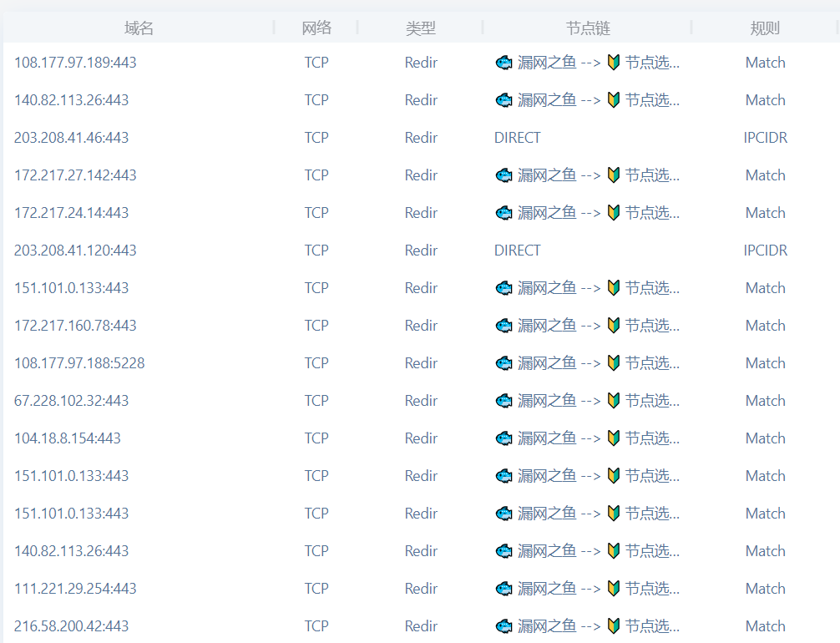Click 漏网之鱼 text in 104.18.8.154:443 row
Viewport: 840px width, 643px height.
click(x=547, y=438)
